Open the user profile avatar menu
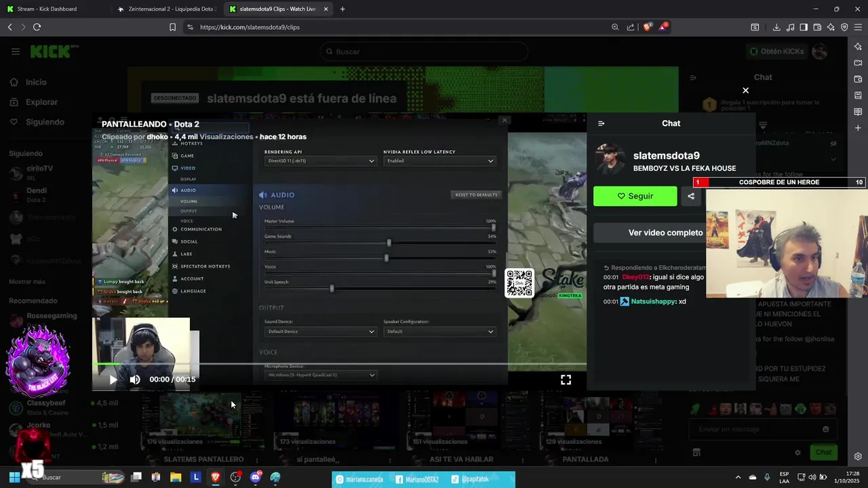 (820, 52)
